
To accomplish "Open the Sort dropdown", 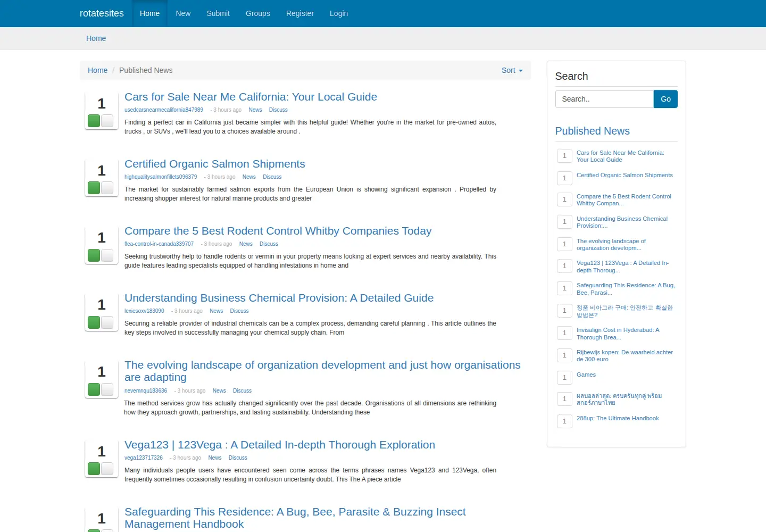I will pyautogui.click(x=512, y=70).
